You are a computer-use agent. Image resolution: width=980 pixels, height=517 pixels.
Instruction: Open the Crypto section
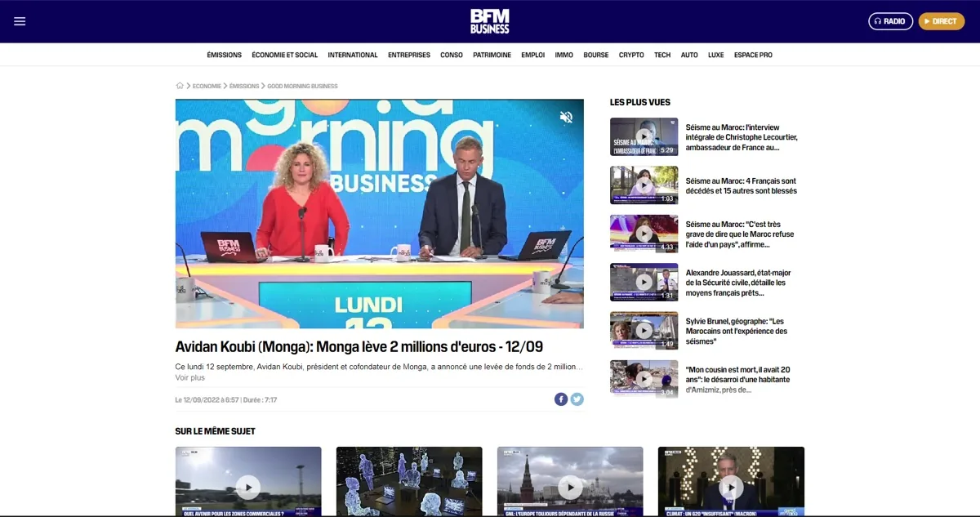(631, 56)
